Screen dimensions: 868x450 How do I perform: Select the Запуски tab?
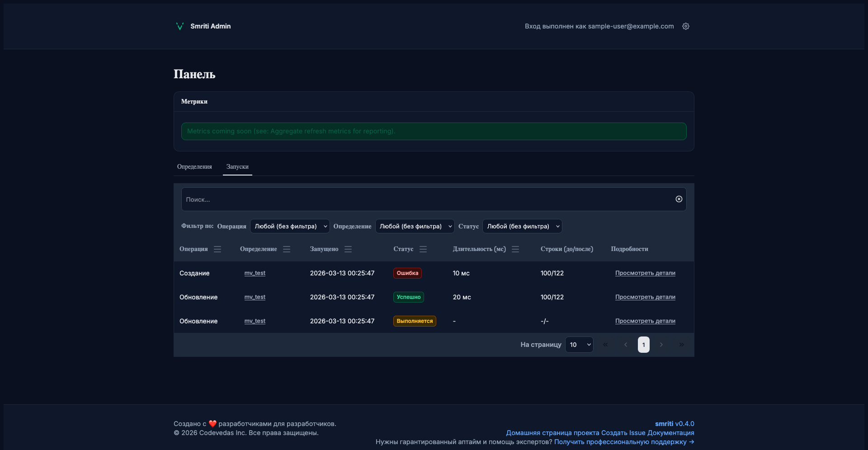click(237, 166)
